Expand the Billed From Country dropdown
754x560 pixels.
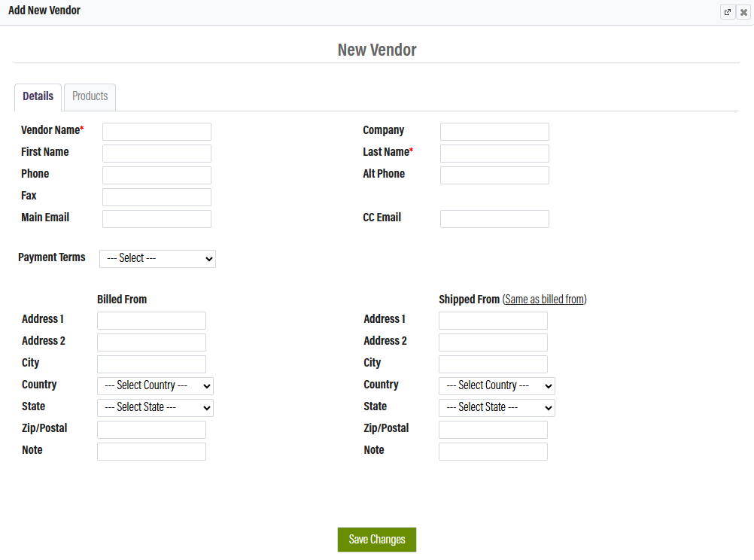[155, 385]
